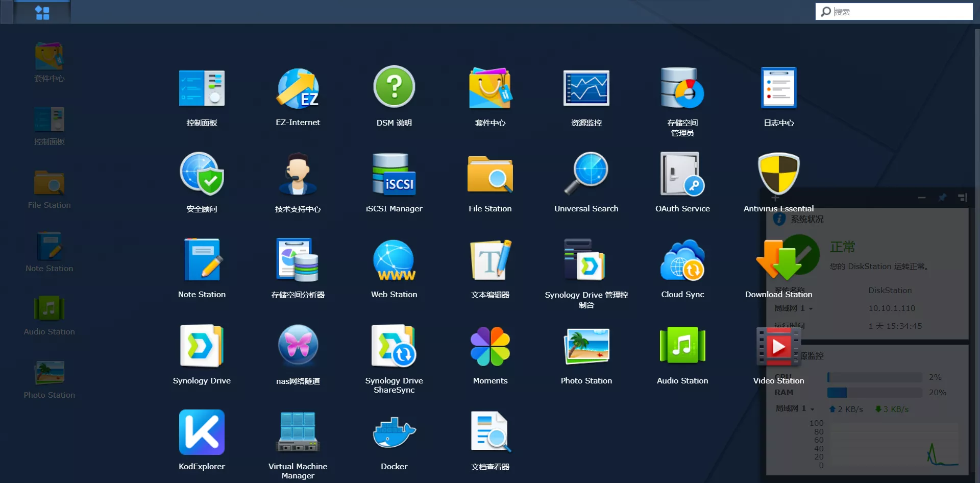
Task: Open EZ-Internet wizard
Action: [x=298, y=89]
